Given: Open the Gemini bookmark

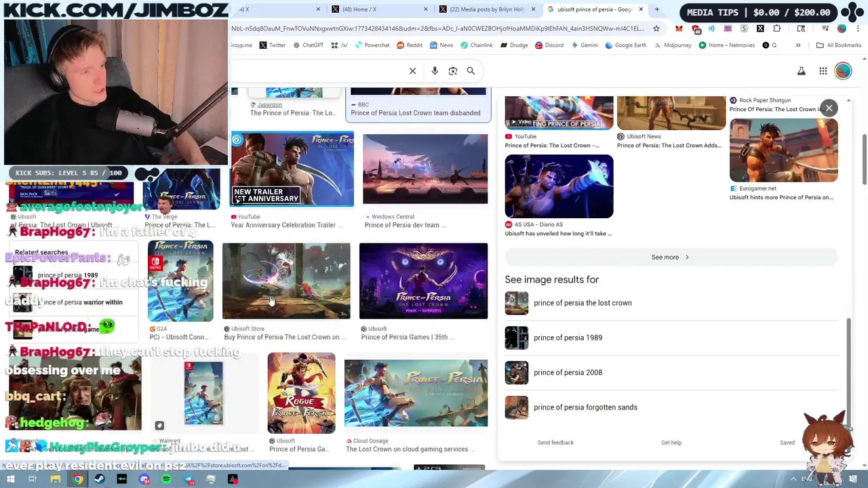Looking at the screenshot, I should click(584, 45).
